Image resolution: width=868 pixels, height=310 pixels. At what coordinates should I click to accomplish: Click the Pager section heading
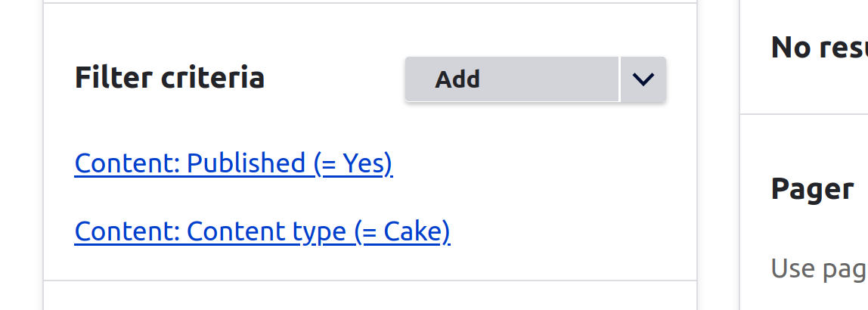click(812, 188)
